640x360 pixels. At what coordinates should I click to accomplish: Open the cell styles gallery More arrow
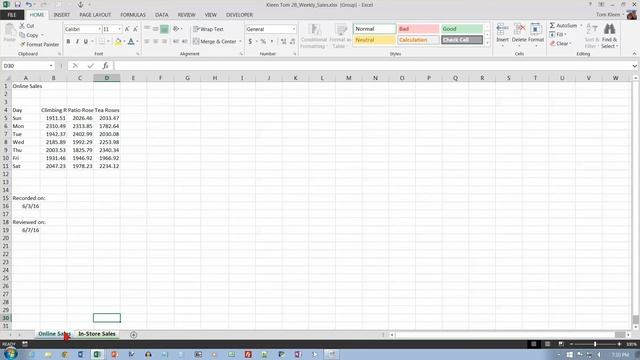pyautogui.click(x=487, y=43)
